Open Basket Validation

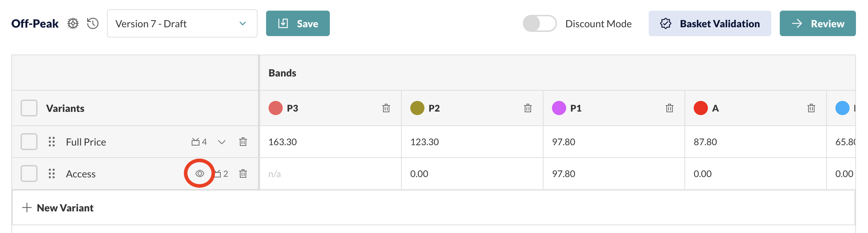pyautogui.click(x=710, y=23)
